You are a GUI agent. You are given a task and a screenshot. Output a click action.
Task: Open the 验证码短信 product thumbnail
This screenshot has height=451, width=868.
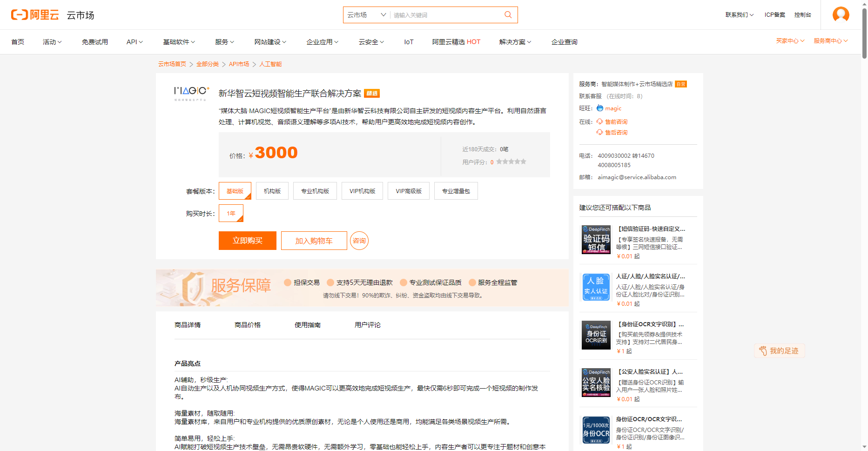[x=596, y=240]
